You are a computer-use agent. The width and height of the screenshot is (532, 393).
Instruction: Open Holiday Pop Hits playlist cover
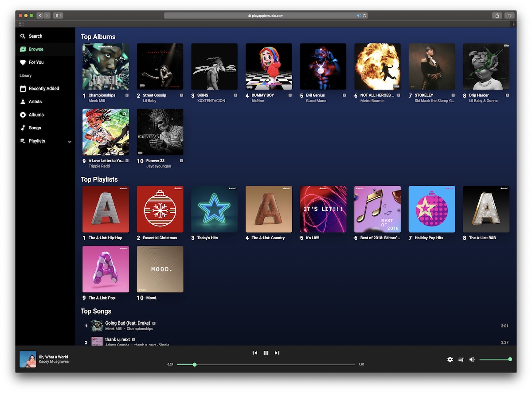432,209
